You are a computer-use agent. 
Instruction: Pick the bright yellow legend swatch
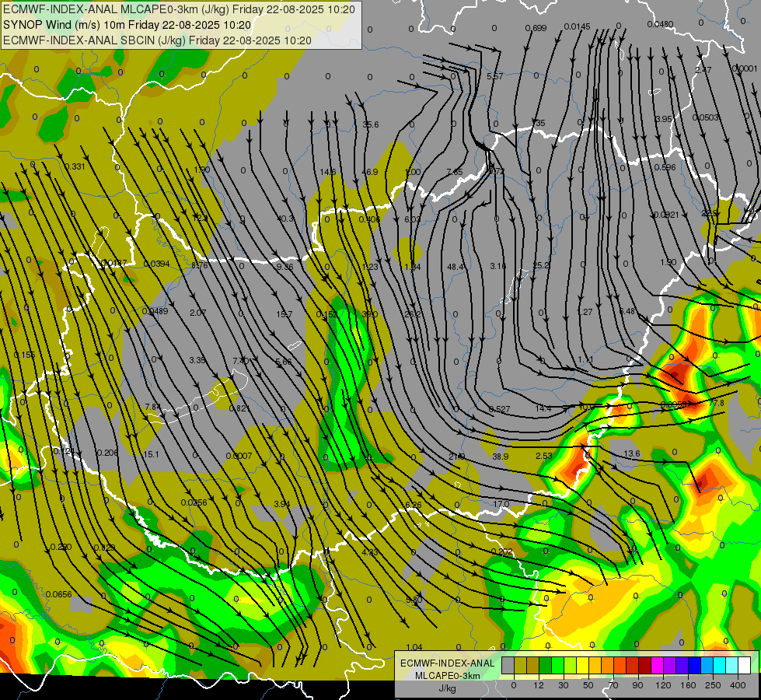(582, 665)
